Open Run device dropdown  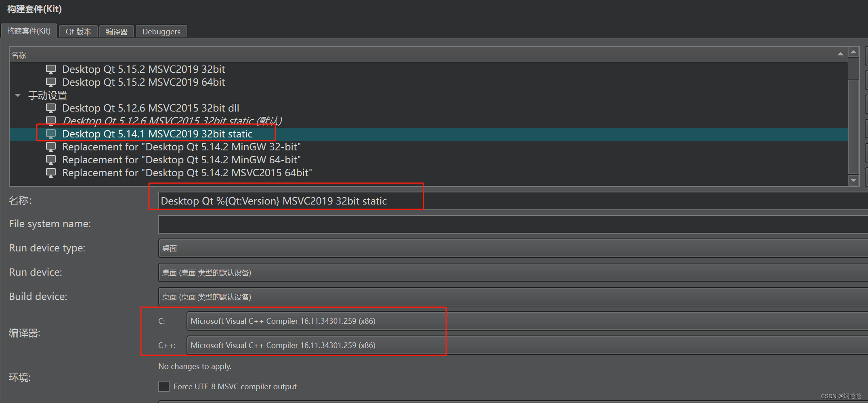[x=513, y=273]
